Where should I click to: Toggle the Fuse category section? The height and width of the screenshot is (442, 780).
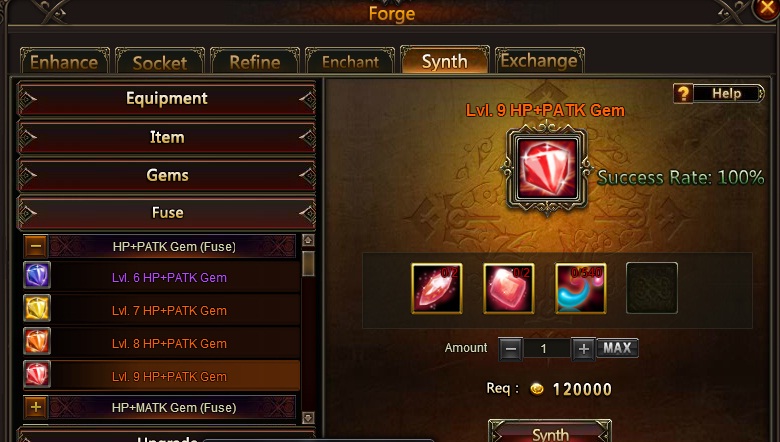click(167, 213)
